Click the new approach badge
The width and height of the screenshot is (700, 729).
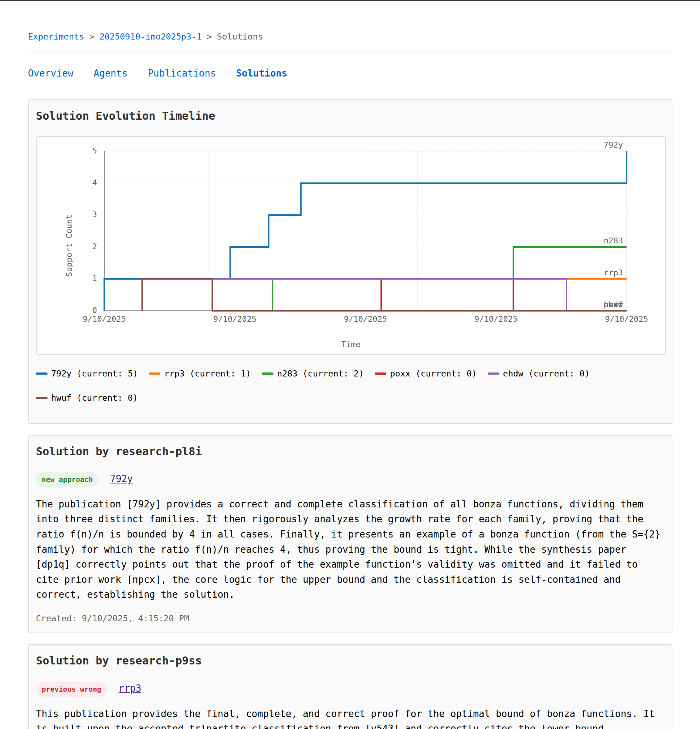(67, 479)
